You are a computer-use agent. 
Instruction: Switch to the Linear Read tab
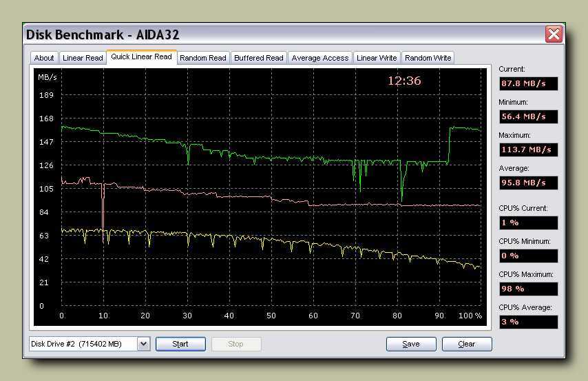coord(83,58)
